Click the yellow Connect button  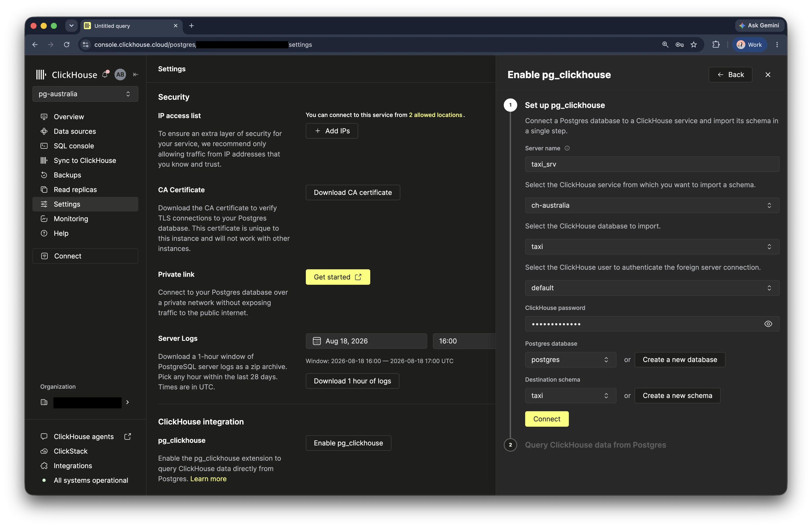pos(547,419)
